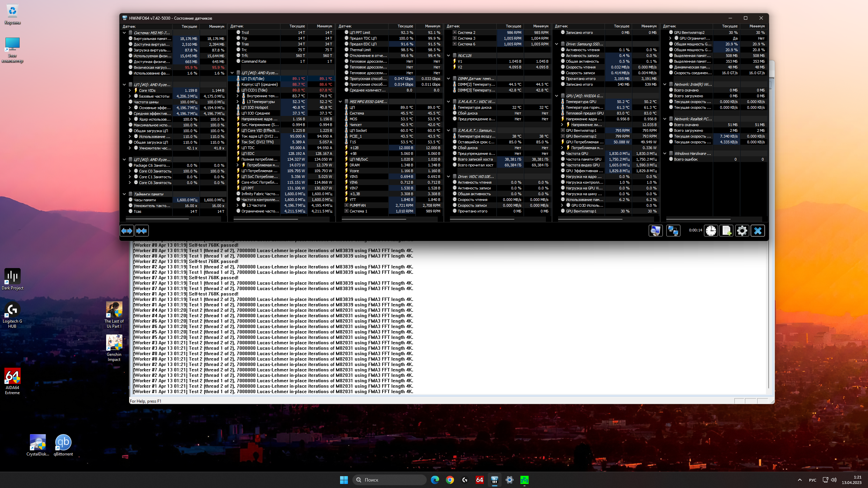
Task: Start logging with the sheet-plus icon
Action: (726, 231)
